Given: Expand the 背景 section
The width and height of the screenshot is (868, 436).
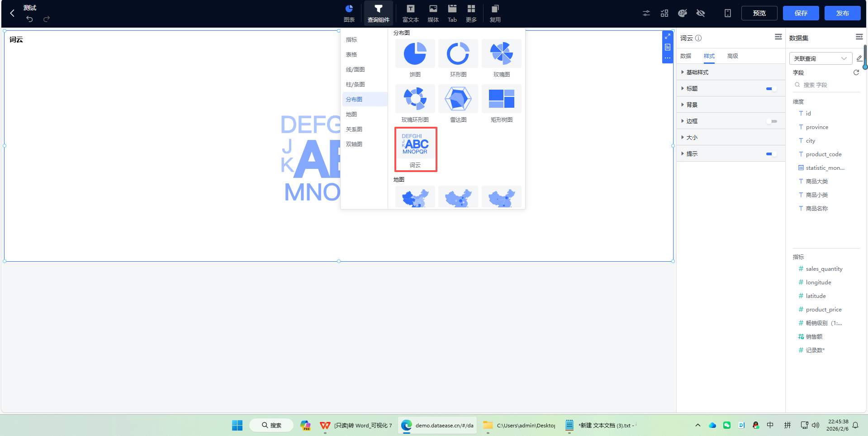Looking at the screenshot, I should coord(730,105).
